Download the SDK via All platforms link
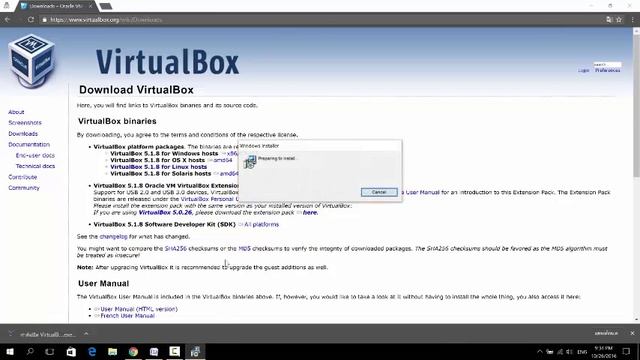 point(261,224)
